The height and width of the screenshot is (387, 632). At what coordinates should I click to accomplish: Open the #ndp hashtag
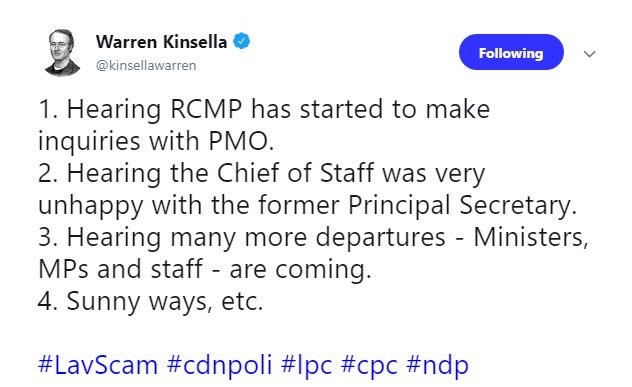[437, 365]
